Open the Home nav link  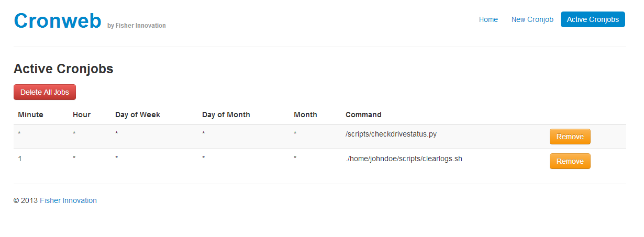tap(488, 19)
